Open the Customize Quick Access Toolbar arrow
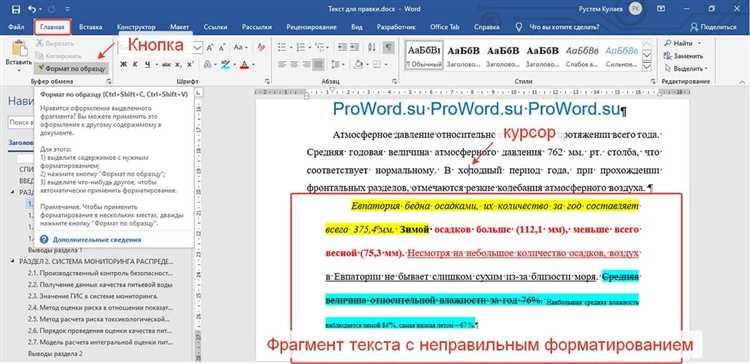 click(67, 9)
